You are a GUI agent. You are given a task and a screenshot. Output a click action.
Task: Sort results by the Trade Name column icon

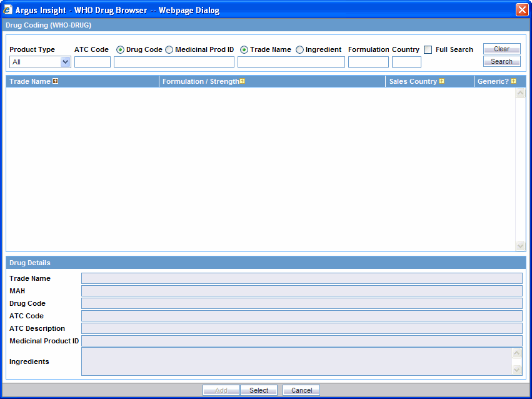click(55, 81)
